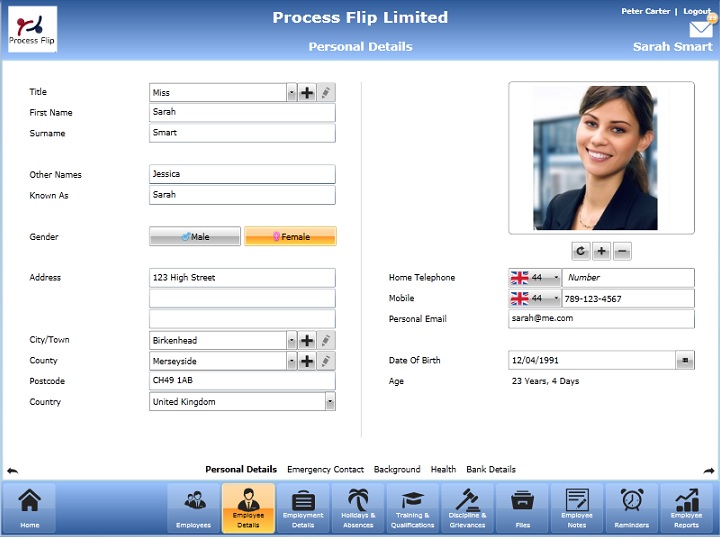Expand the Country dropdown
Viewport: 720px width, 539px height.
point(329,402)
